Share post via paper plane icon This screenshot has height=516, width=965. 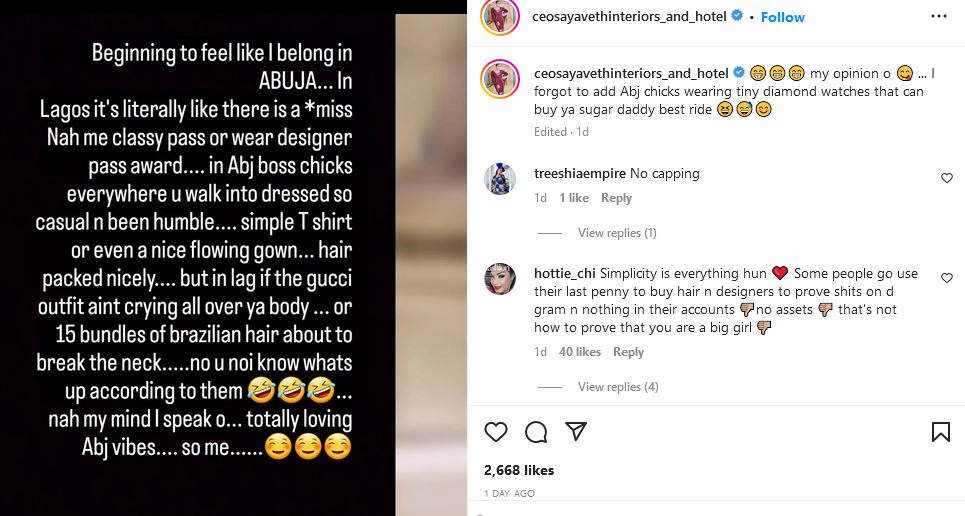(576, 432)
